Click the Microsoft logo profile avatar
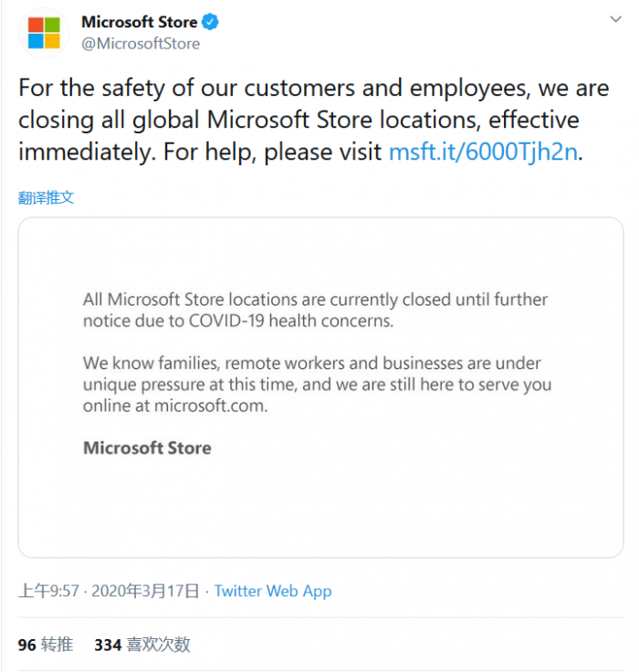Viewport: 639px width, 672px height. pos(43,32)
